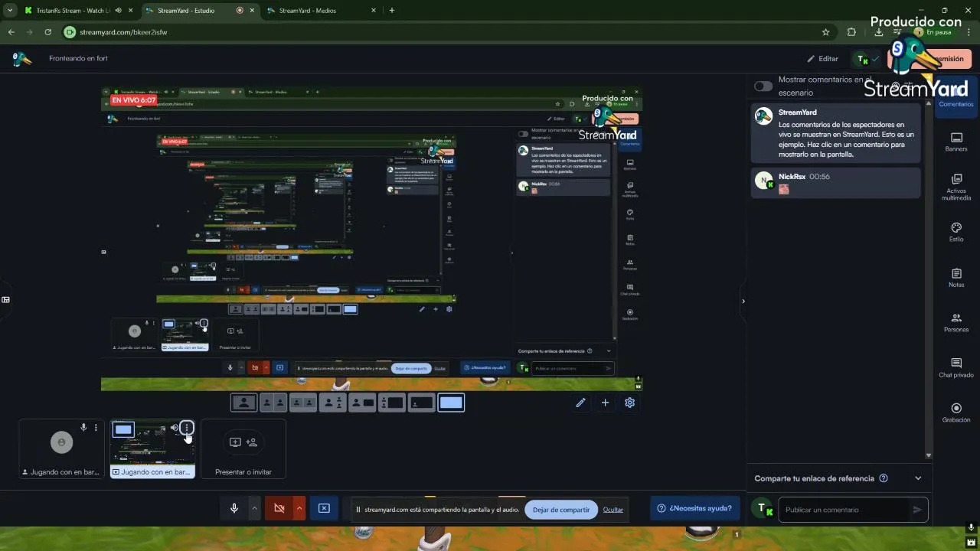This screenshot has width=980, height=551.
Task: Open three-dot menu on screen share card
Action: click(187, 428)
